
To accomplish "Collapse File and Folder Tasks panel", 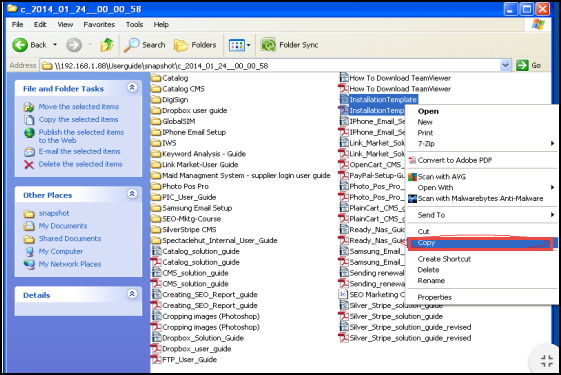I will point(132,87).
